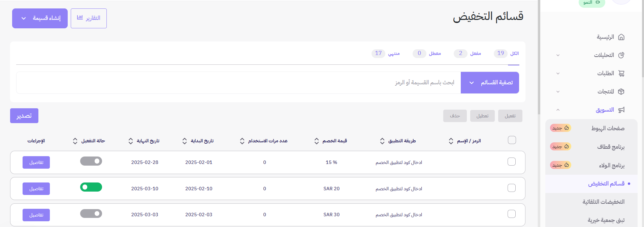Click the قسائم التخفيض page heading
Viewport: 644px width, 227px height.
488,17
